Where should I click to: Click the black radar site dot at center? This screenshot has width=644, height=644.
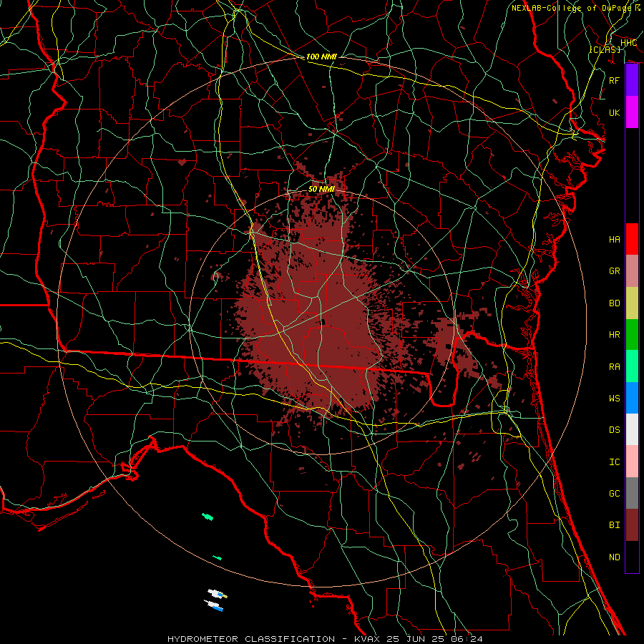click(323, 322)
